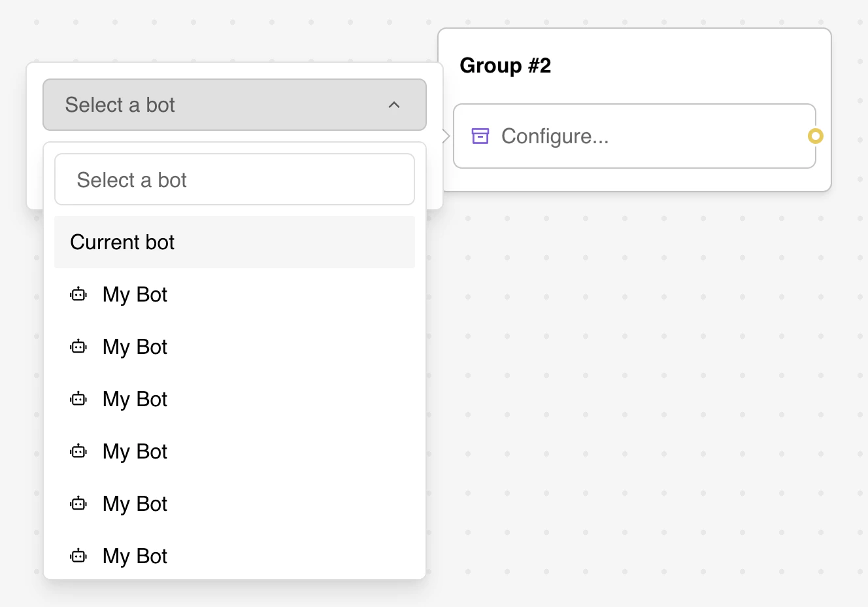Click the robot icon beside the third My Bot
Viewport: 868px width, 607px height.
[x=78, y=399]
